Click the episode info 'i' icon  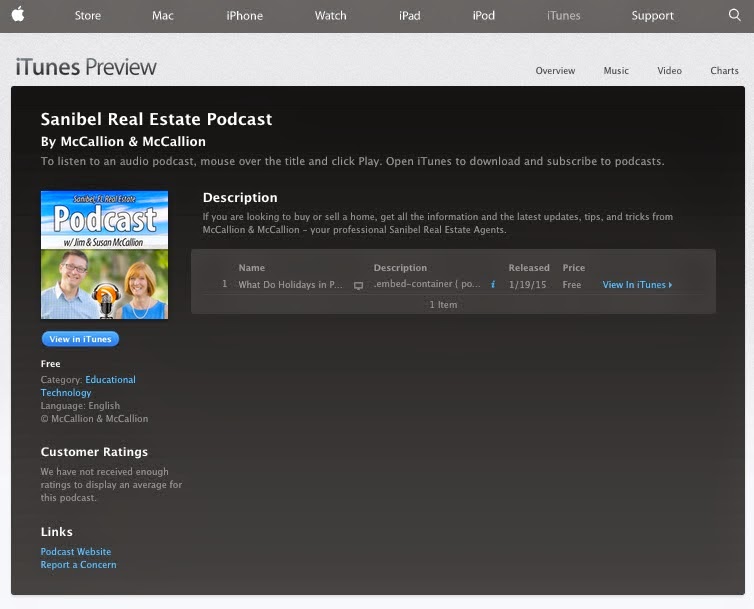(x=493, y=284)
